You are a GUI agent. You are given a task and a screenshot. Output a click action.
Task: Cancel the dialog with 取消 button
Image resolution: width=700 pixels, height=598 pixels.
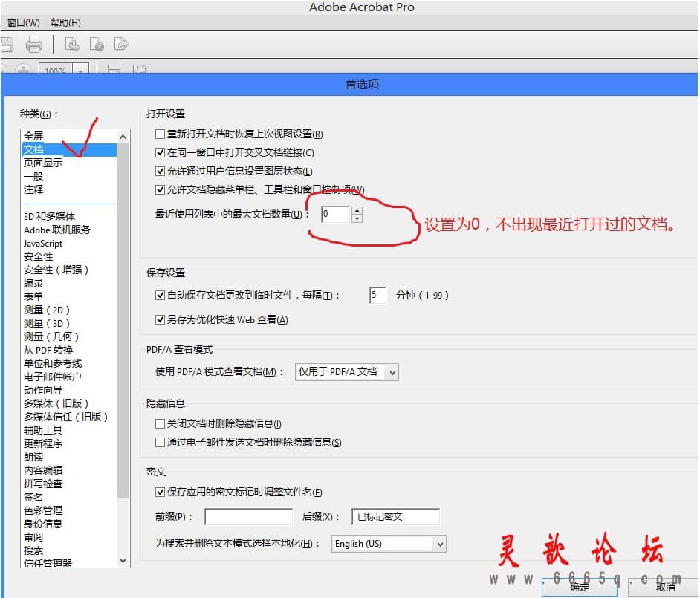(664, 588)
